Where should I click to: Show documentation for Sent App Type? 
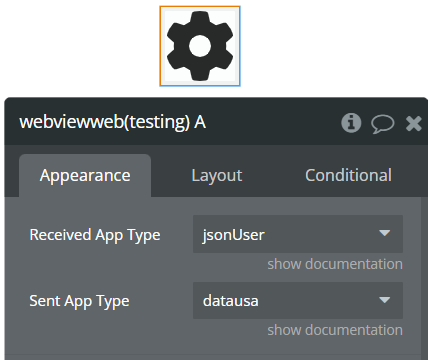pyautogui.click(x=335, y=330)
